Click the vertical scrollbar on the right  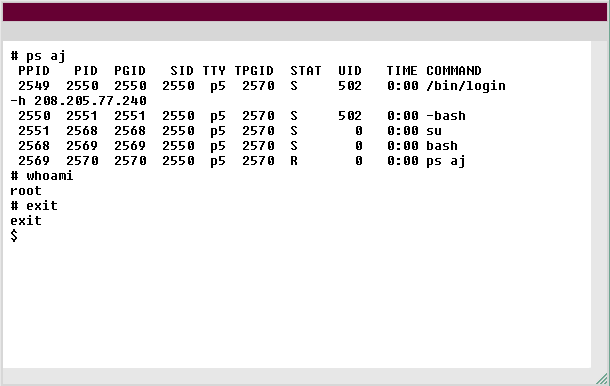(x=599, y=204)
